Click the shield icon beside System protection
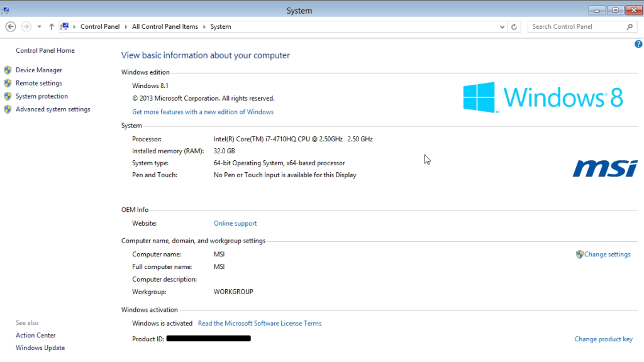The width and height of the screenshot is (644, 362). tap(7, 96)
